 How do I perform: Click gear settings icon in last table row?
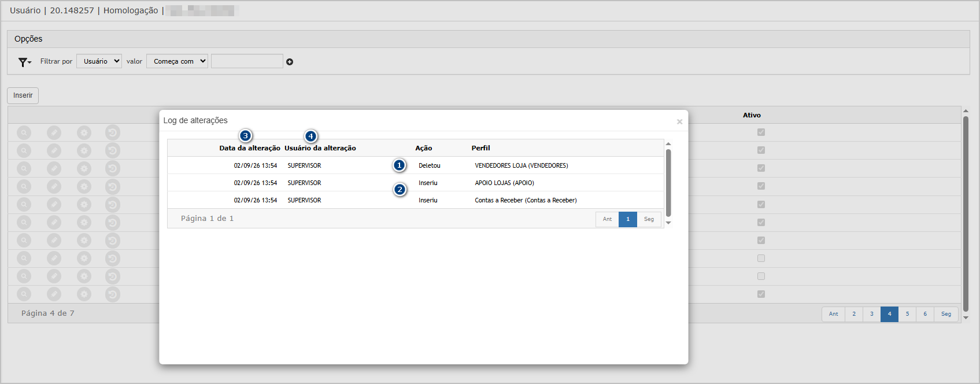pos(84,294)
